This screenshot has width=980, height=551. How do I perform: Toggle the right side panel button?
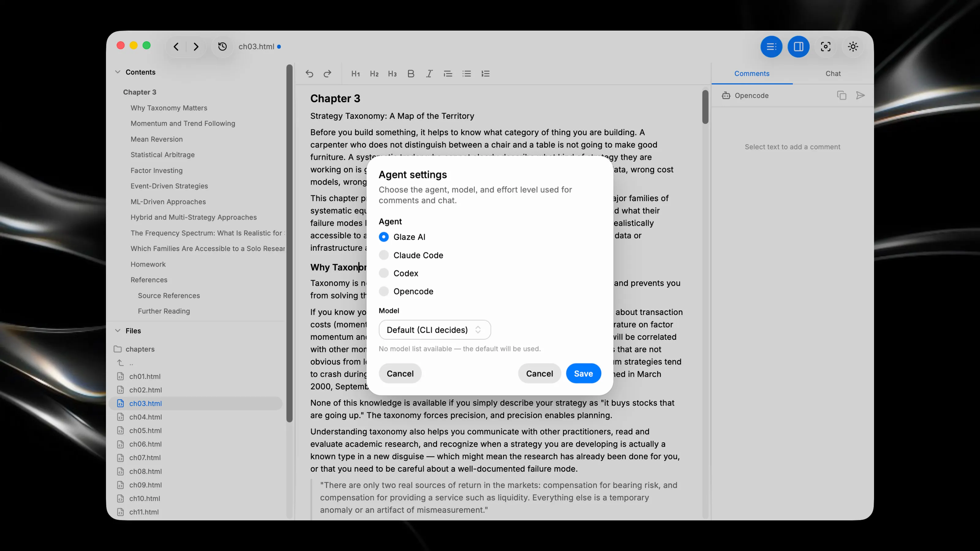click(x=798, y=47)
